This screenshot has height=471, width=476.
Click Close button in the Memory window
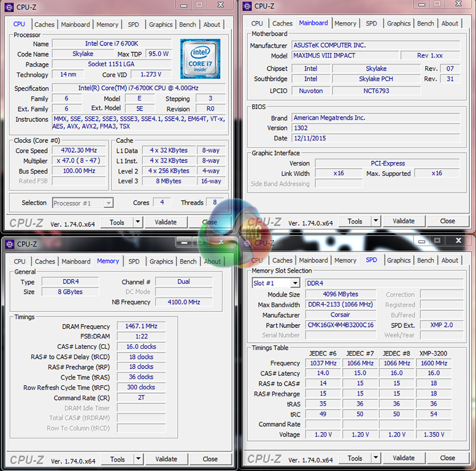pyautogui.click(x=210, y=459)
